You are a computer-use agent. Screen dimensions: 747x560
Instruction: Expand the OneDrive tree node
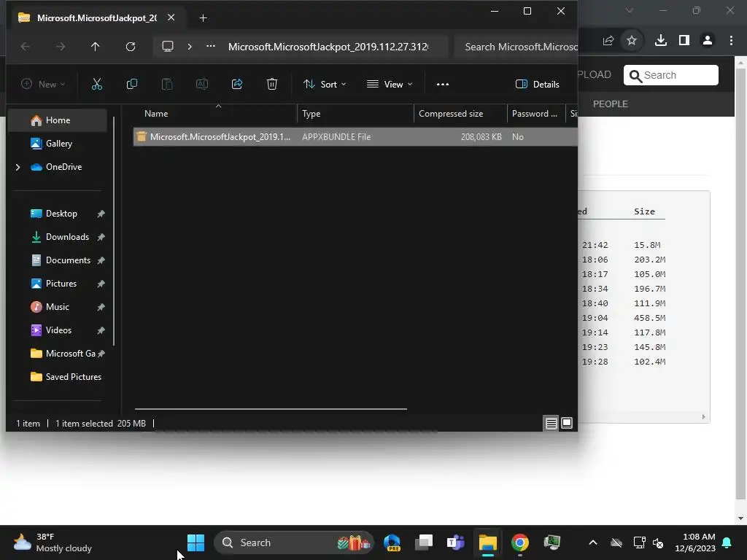click(18, 167)
